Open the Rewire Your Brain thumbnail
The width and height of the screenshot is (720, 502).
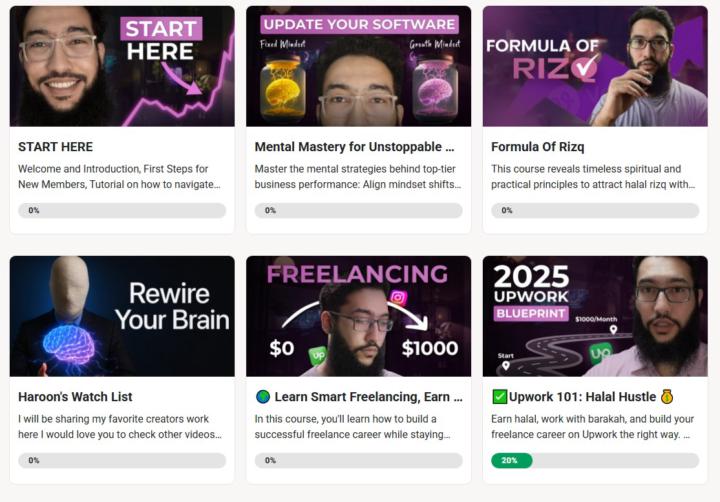122,316
